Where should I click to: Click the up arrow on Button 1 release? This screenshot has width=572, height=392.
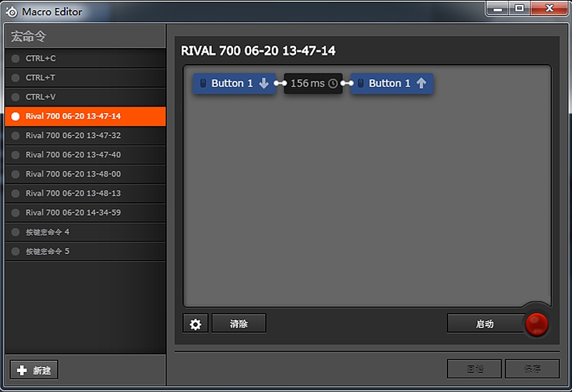[421, 84]
